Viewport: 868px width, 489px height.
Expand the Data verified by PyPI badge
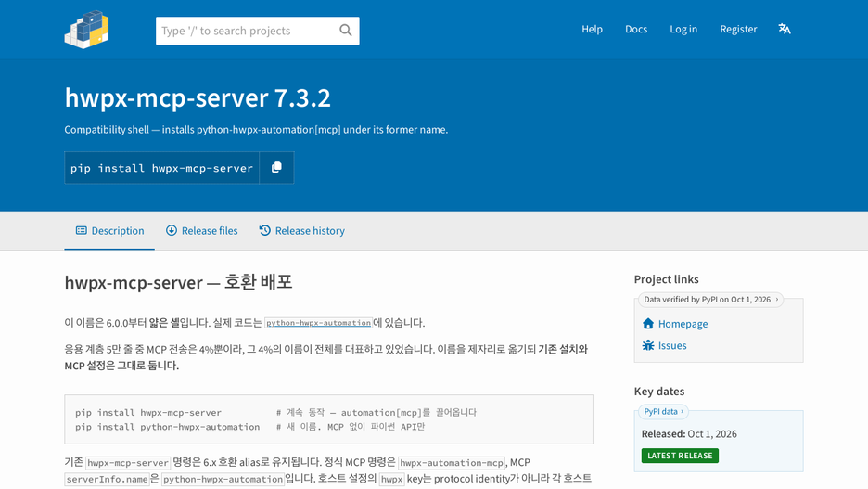click(x=710, y=300)
